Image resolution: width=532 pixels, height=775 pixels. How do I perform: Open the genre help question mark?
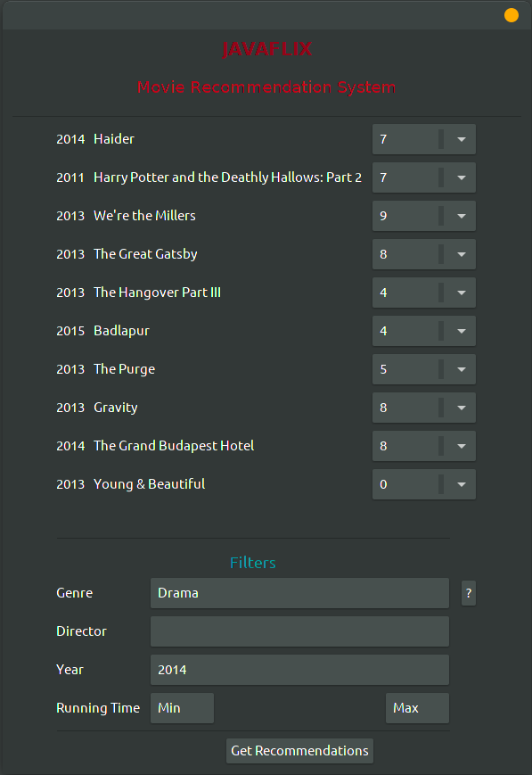(468, 592)
